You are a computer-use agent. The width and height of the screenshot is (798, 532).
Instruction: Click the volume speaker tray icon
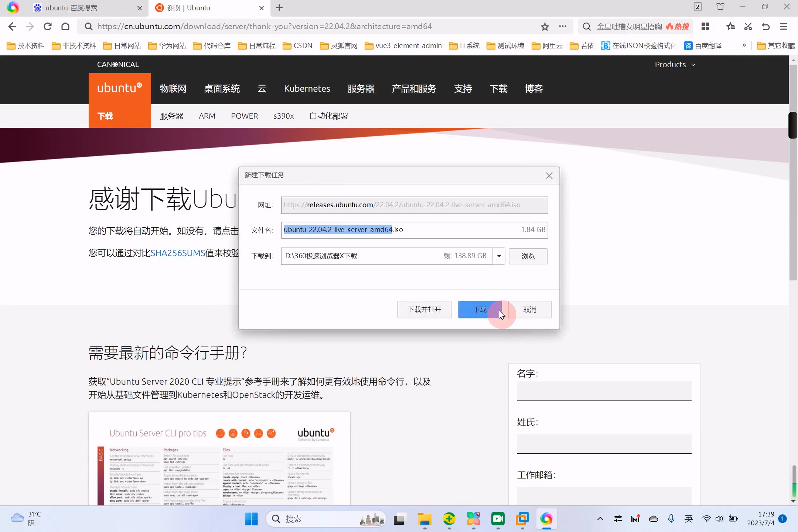719,519
